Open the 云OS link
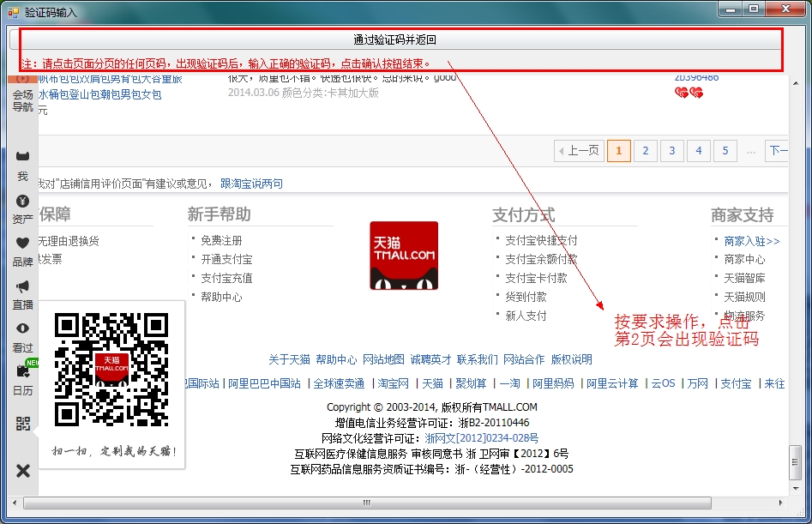Screen dimensions: 812x524 coord(663,383)
